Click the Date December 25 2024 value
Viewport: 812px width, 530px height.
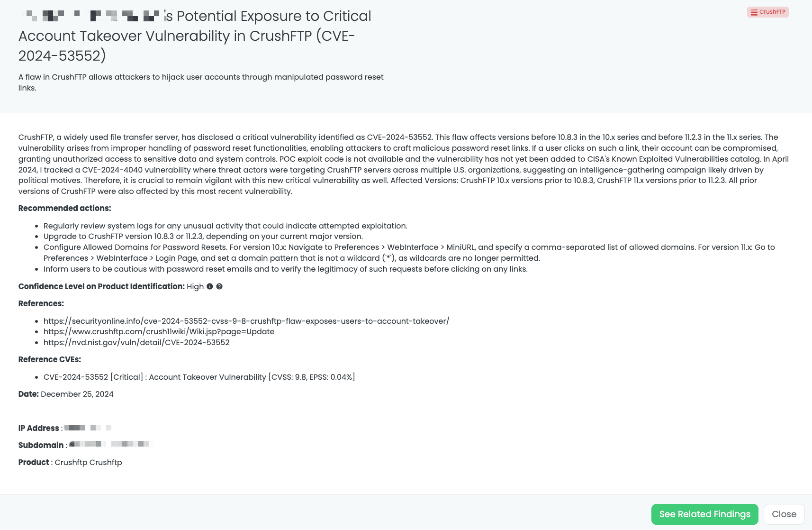(x=77, y=394)
